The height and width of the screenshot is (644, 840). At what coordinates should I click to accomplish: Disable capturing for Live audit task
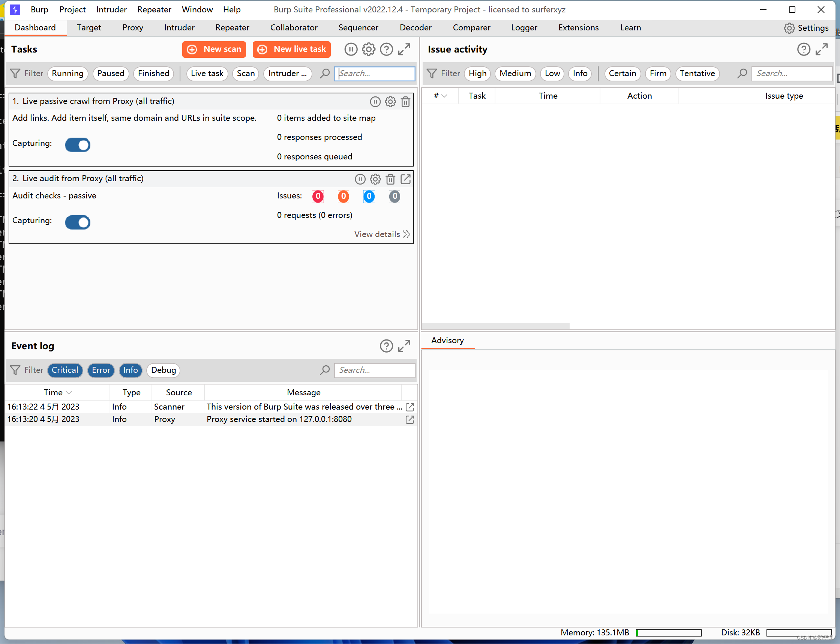pos(77,222)
